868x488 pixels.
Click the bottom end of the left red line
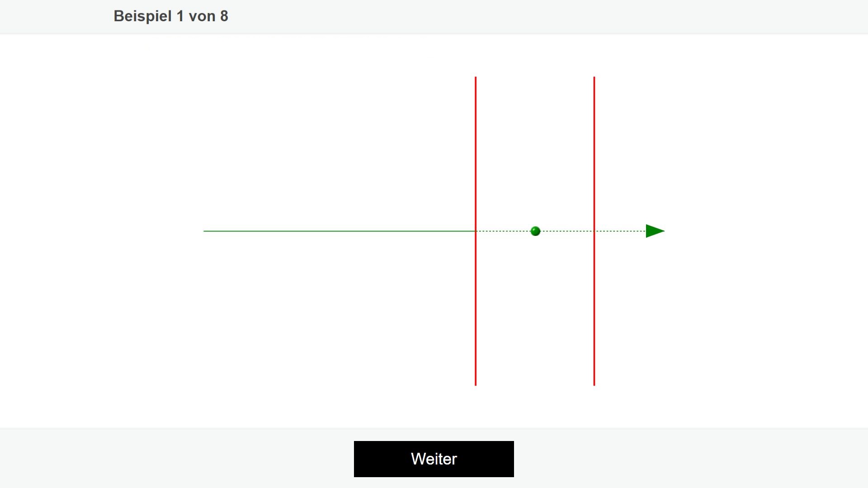(476, 385)
